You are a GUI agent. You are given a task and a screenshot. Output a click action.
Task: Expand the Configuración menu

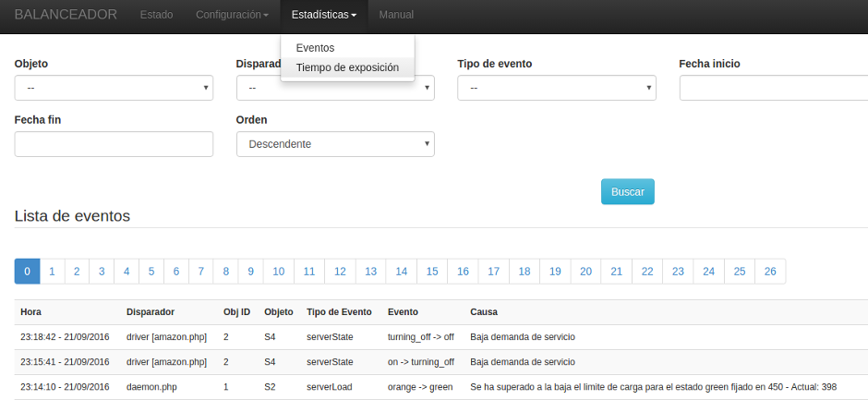(232, 15)
